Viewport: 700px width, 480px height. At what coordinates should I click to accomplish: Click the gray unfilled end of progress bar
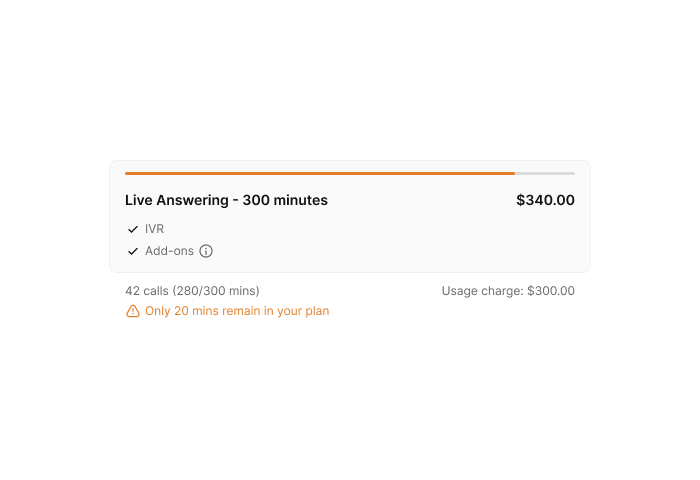pyautogui.click(x=545, y=173)
